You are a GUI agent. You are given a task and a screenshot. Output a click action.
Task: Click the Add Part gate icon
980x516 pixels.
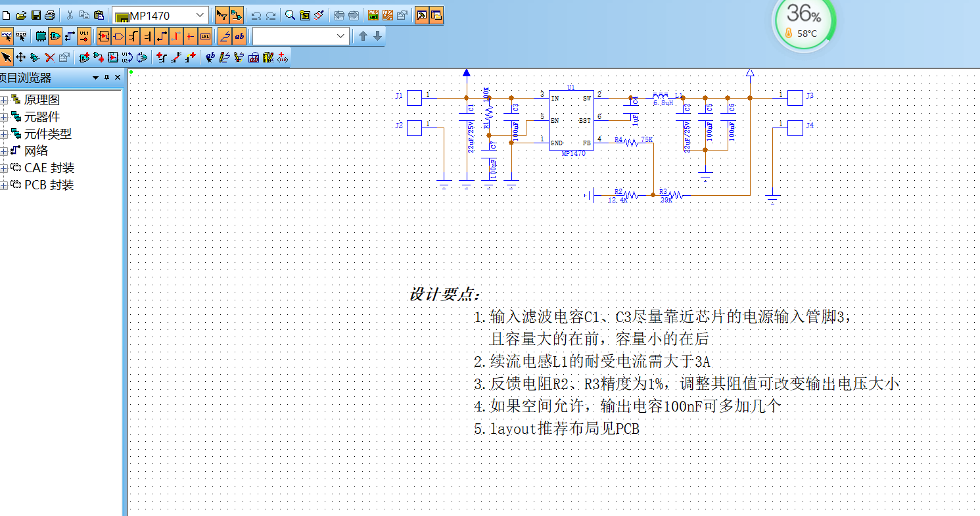pyautogui.click(x=84, y=57)
